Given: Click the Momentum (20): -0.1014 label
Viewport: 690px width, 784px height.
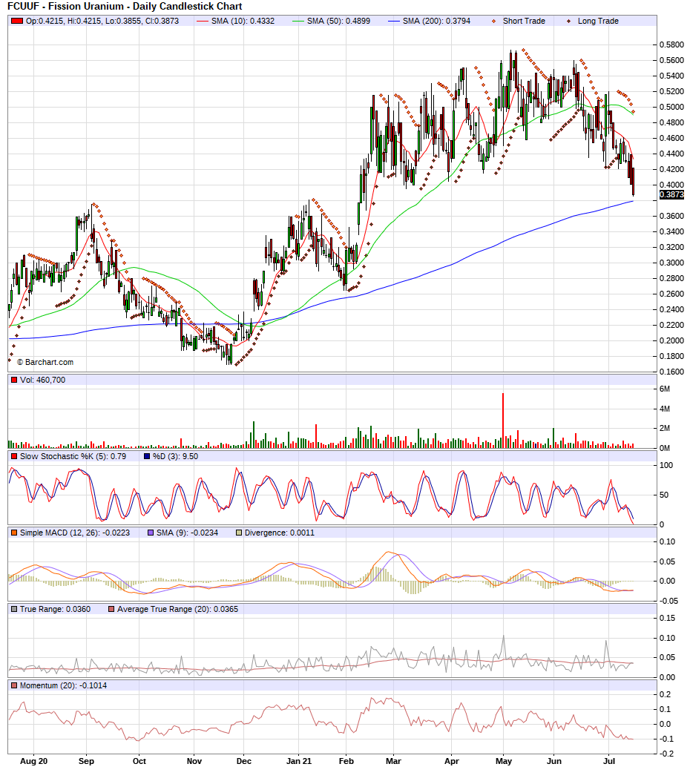Looking at the screenshot, I should pyautogui.click(x=63, y=686).
